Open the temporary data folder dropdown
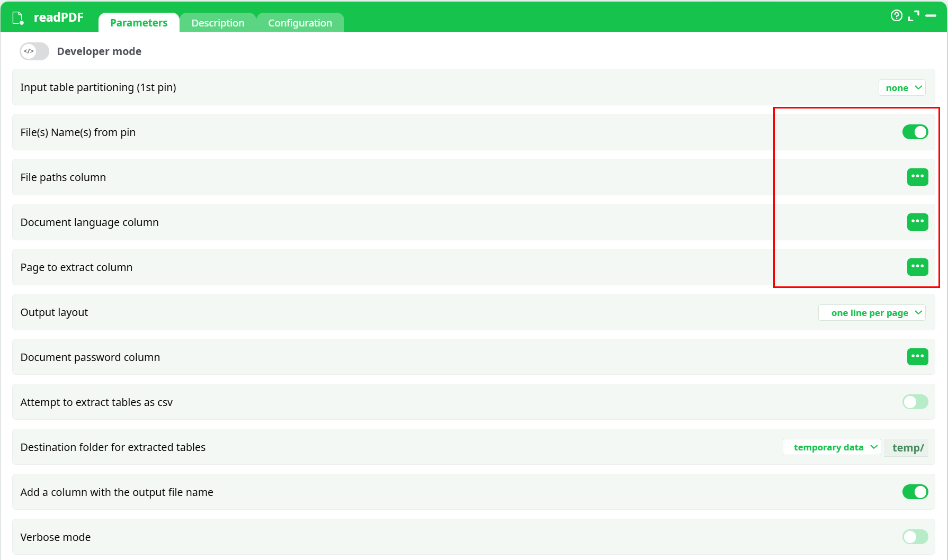948x560 pixels. click(x=831, y=447)
